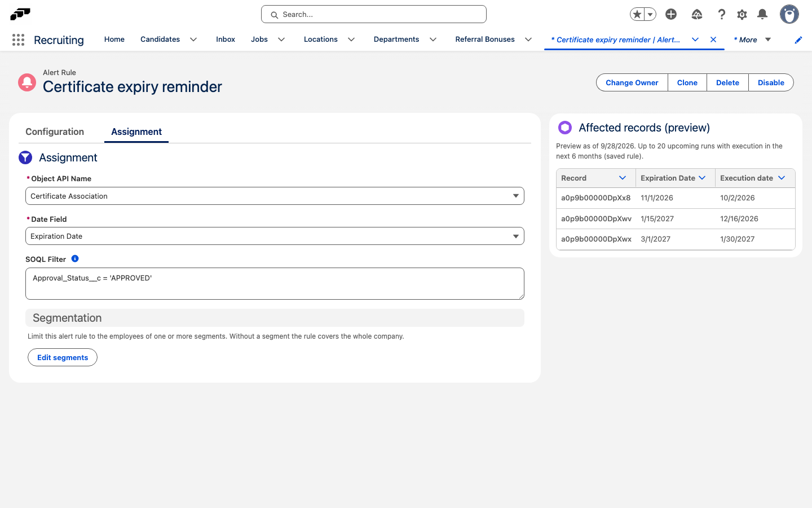This screenshot has width=812, height=508.
Task: Open the Object API Name dropdown
Action: tap(275, 196)
